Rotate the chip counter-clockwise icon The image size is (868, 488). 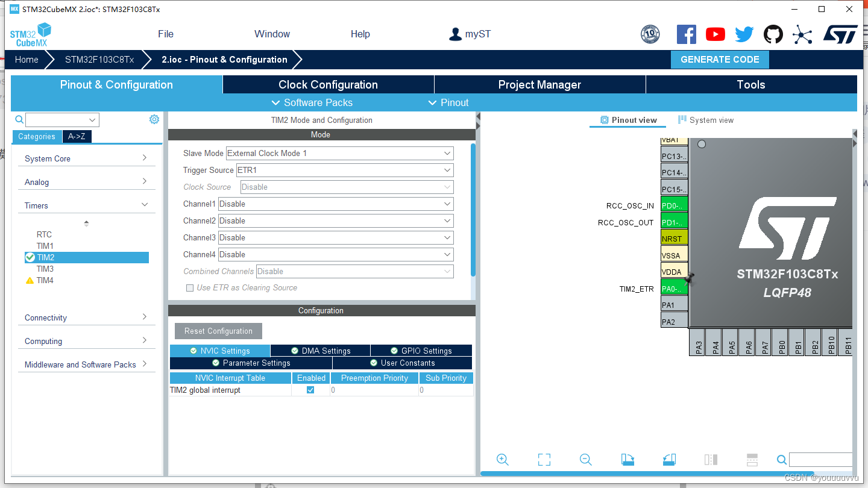click(x=669, y=460)
